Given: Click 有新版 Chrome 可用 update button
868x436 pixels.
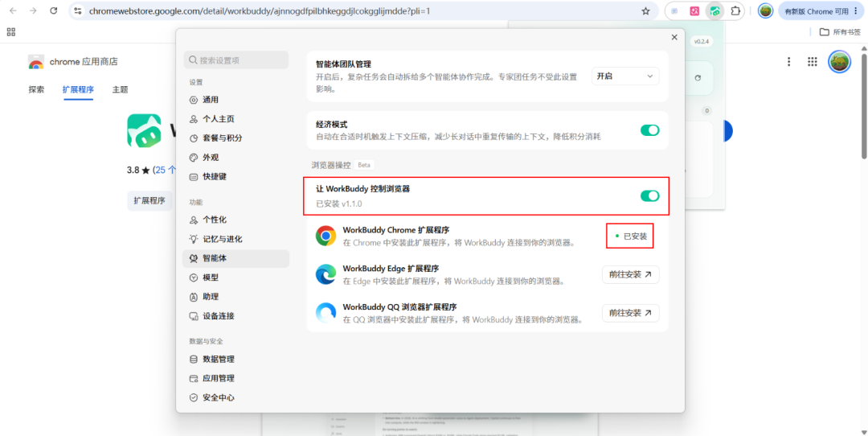Looking at the screenshot, I should [820, 11].
